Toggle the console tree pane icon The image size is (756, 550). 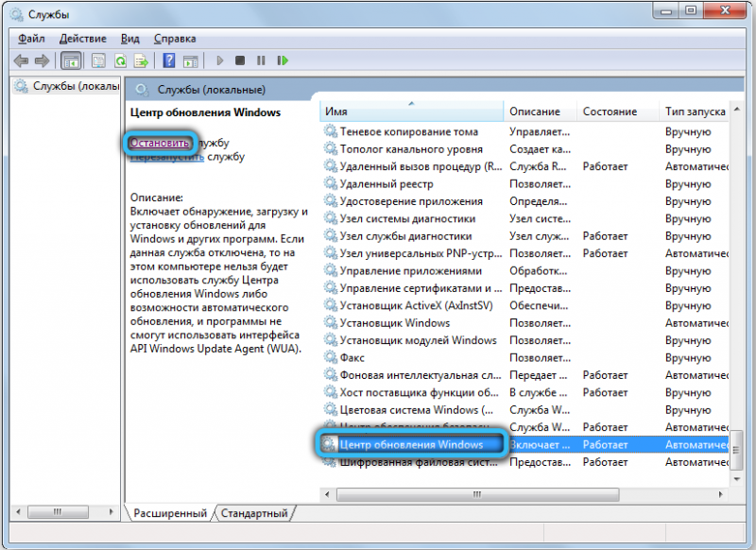[x=72, y=60]
